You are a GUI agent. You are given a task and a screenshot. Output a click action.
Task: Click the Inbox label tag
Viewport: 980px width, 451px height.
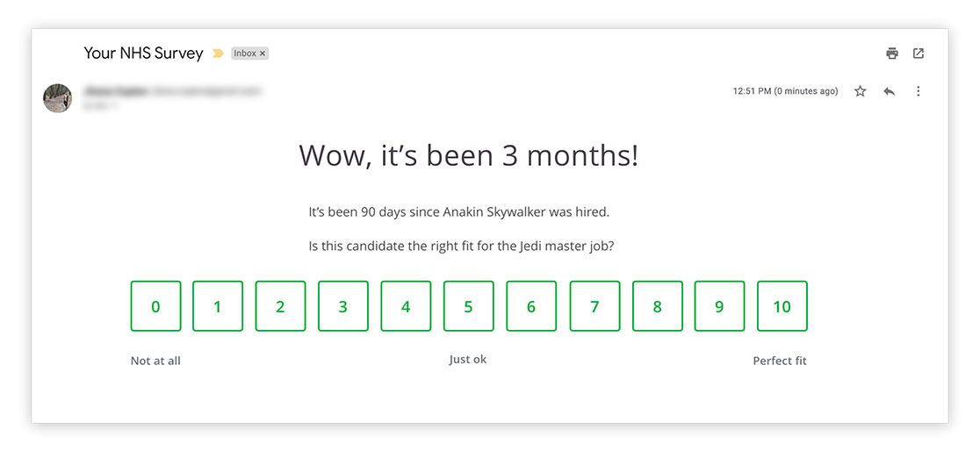(244, 54)
